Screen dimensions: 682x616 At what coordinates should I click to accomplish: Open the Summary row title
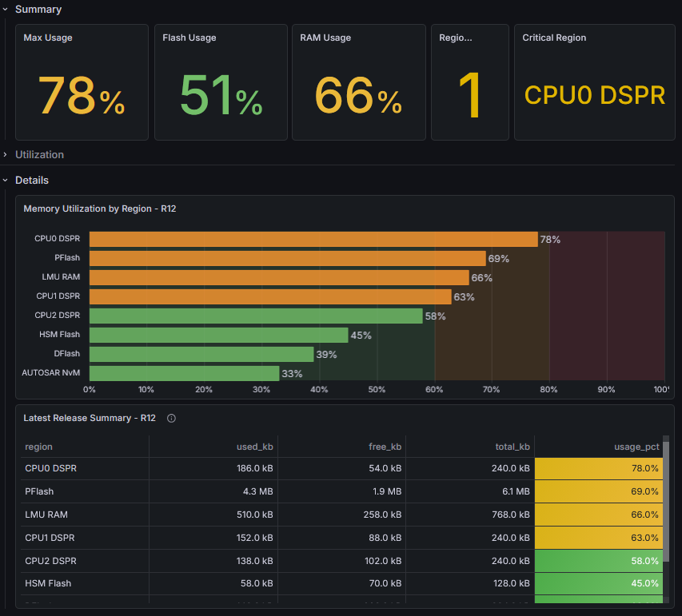pyautogui.click(x=38, y=9)
